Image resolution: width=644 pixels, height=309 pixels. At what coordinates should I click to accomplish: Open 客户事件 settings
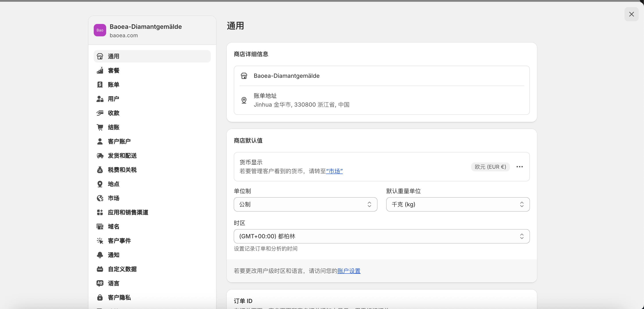(x=152, y=241)
